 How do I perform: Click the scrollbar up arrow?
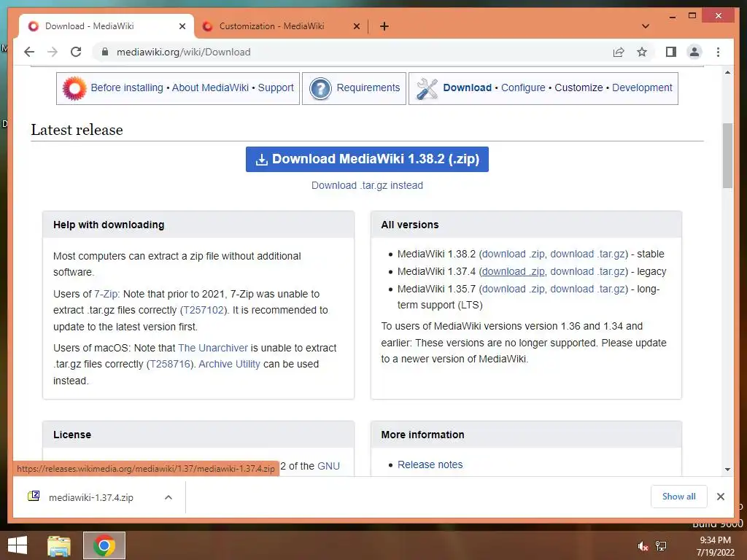[727, 72]
